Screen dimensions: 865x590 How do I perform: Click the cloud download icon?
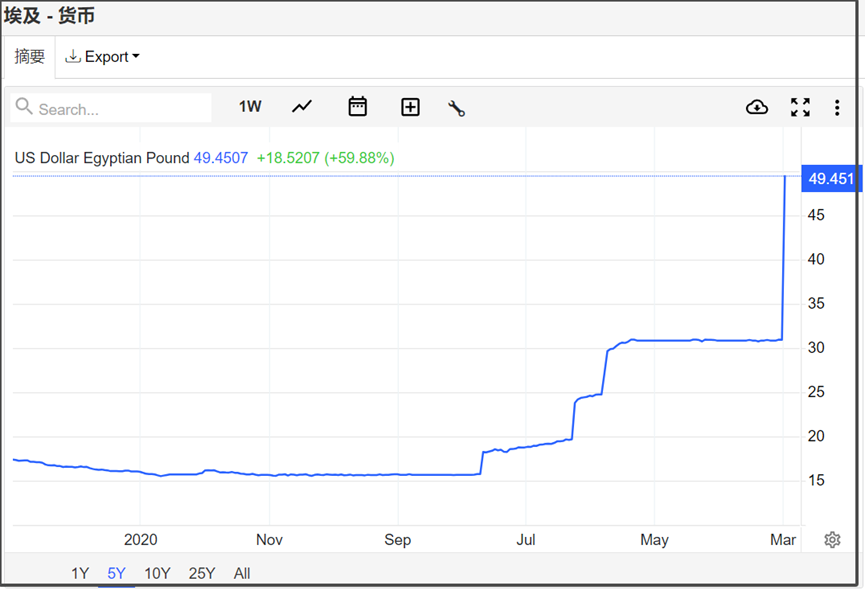(x=757, y=107)
